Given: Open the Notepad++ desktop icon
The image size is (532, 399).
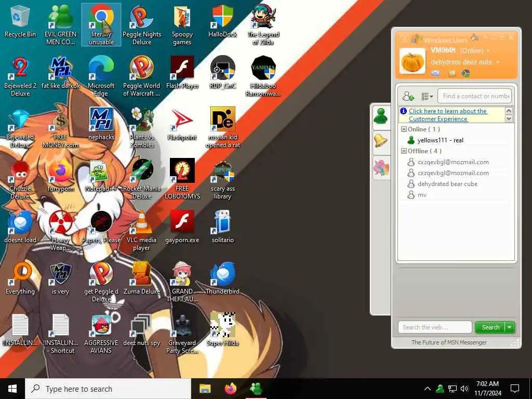Looking at the screenshot, I should (101, 176).
